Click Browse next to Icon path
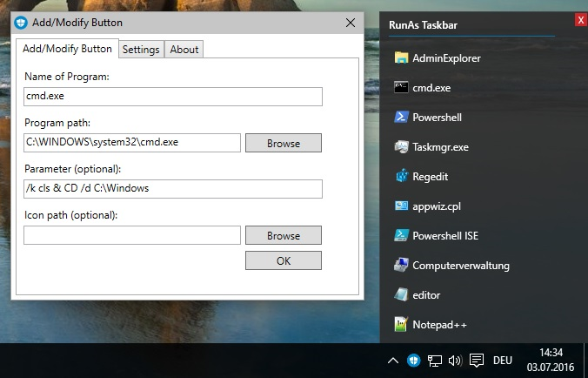Viewport: 588px width, 378px height. pyautogui.click(x=284, y=235)
